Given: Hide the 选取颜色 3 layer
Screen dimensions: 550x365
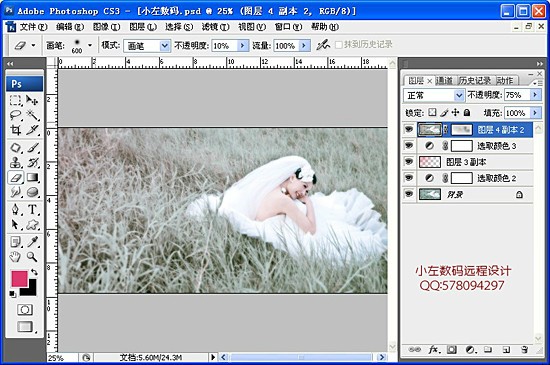Looking at the screenshot, I should pyautogui.click(x=409, y=145).
